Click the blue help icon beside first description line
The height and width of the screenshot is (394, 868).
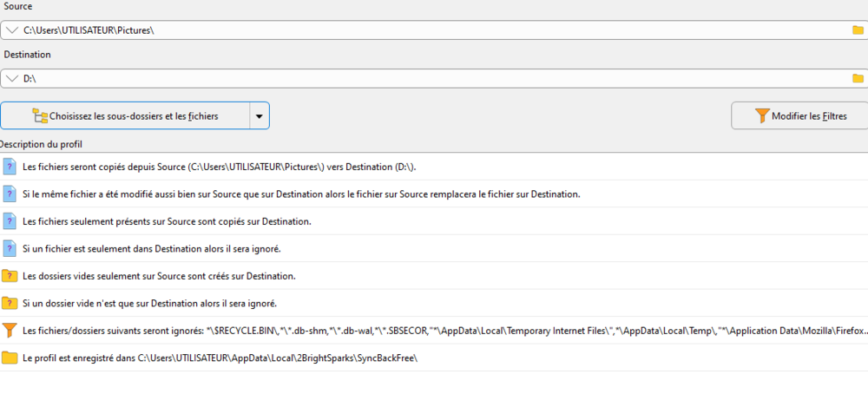click(x=10, y=167)
